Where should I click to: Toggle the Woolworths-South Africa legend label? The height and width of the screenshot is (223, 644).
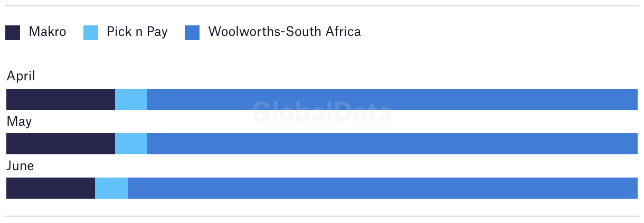pyautogui.click(x=285, y=32)
